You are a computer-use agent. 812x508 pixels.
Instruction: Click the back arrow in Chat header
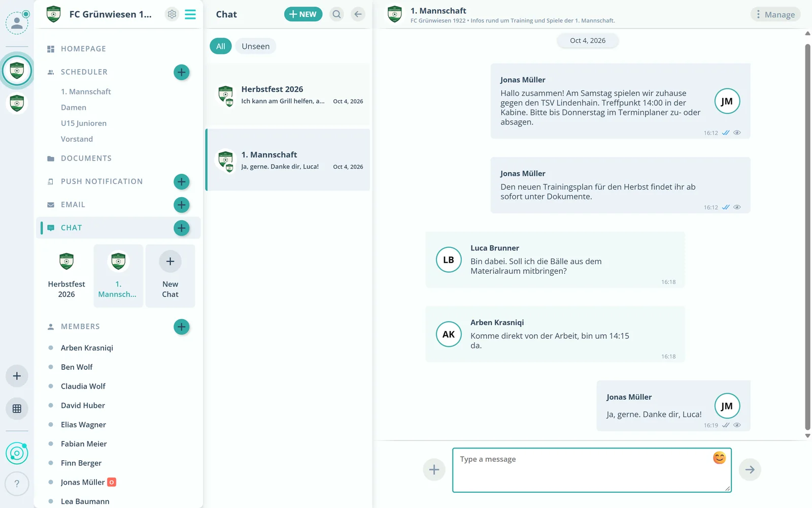coord(358,14)
